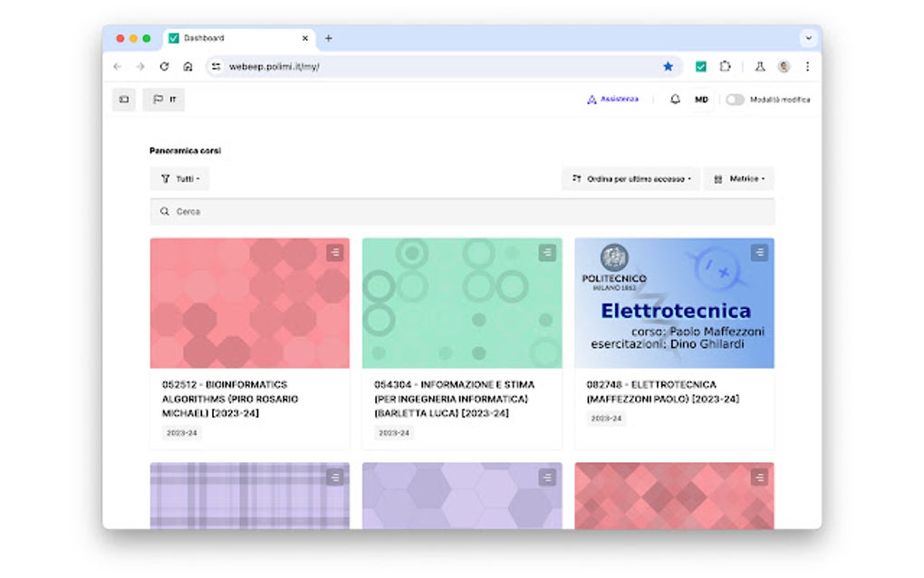Click inside the Cerca search field

tap(362, 211)
